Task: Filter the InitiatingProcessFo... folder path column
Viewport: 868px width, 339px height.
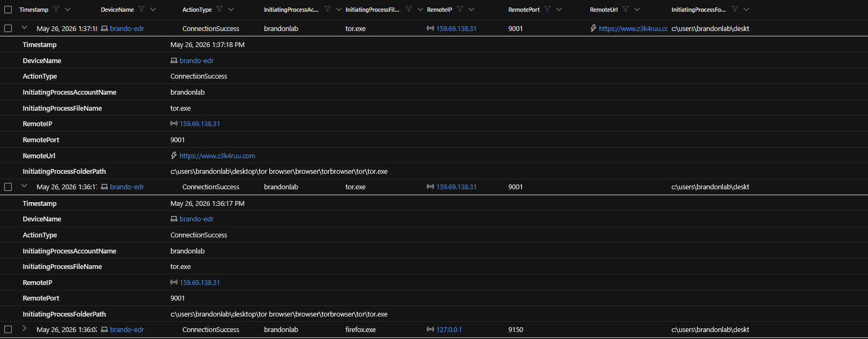Action: pyautogui.click(x=735, y=9)
